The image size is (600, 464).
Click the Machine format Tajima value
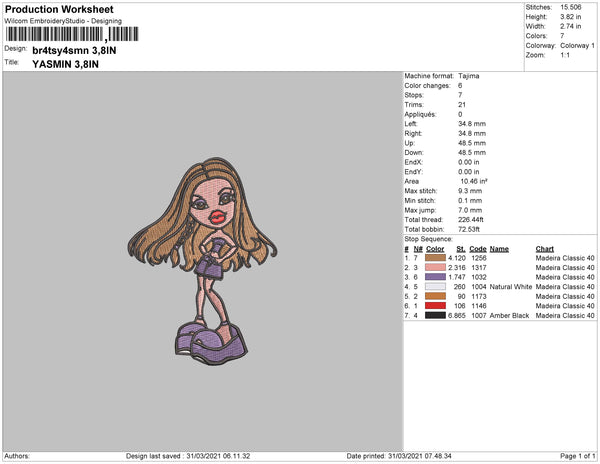[x=469, y=76]
